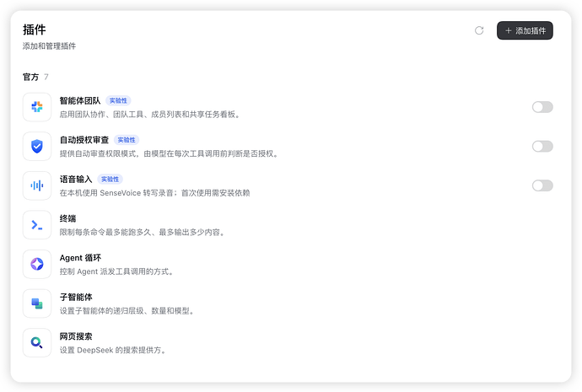Click the 添加和管理插件 subtitle
This screenshot has height=392, width=582.
(x=50, y=46)
